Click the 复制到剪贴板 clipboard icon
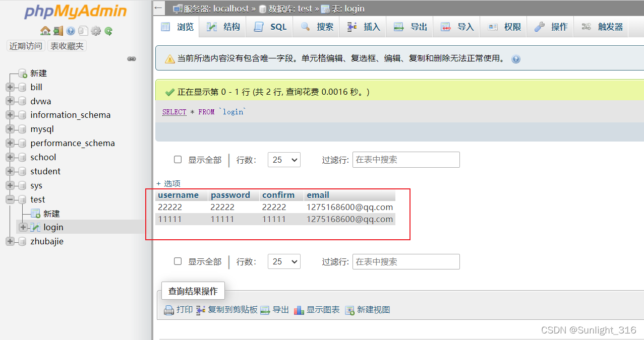The height and width of the screenshot is (340, 644). tap(200, 310)
